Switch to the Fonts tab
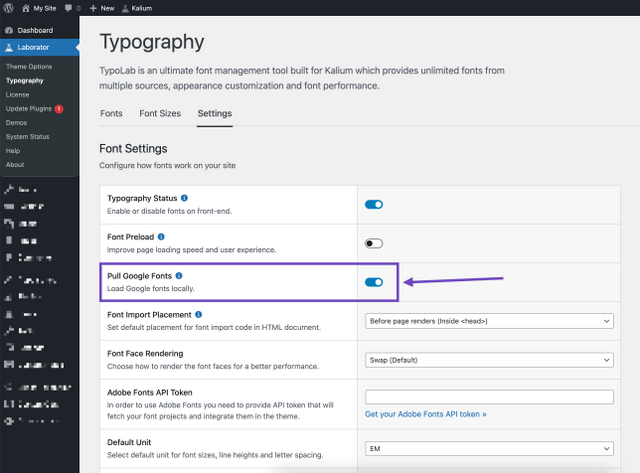The height and width of the screenshot is (473, 640). (x=111, y=114)
